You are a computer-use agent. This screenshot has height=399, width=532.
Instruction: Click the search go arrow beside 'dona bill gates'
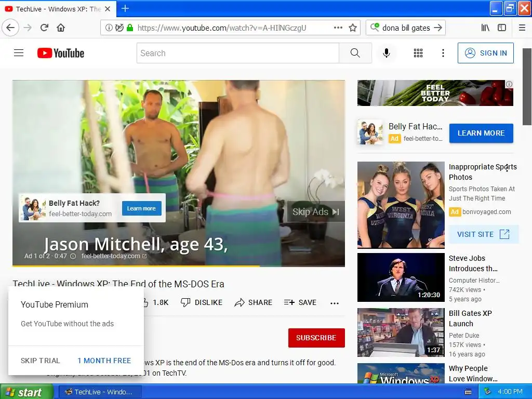point(438,28)
